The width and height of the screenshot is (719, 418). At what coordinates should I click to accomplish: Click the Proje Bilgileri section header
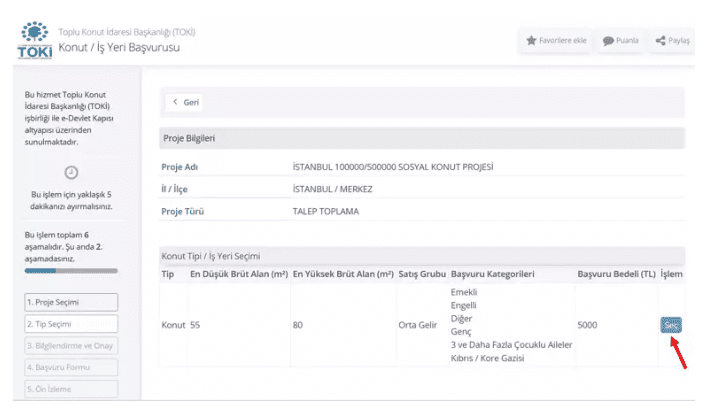[x=189, y=138]
